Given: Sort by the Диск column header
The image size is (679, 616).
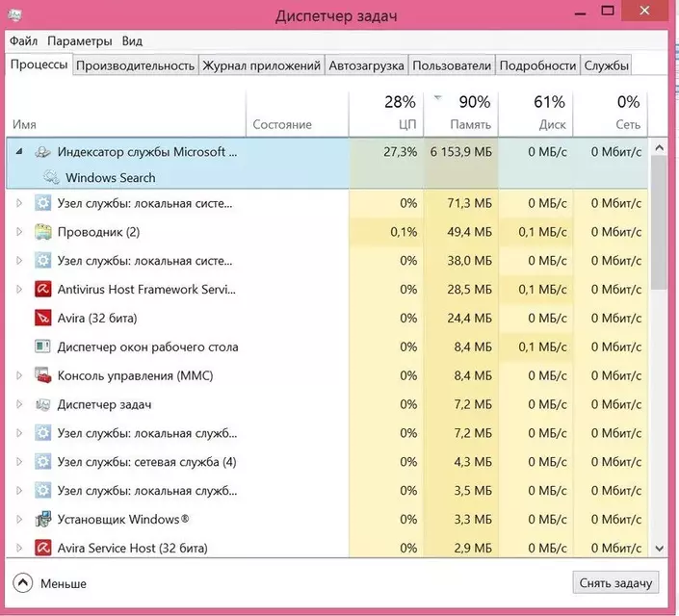Looking at the screenshot, I should pos(535,114).
